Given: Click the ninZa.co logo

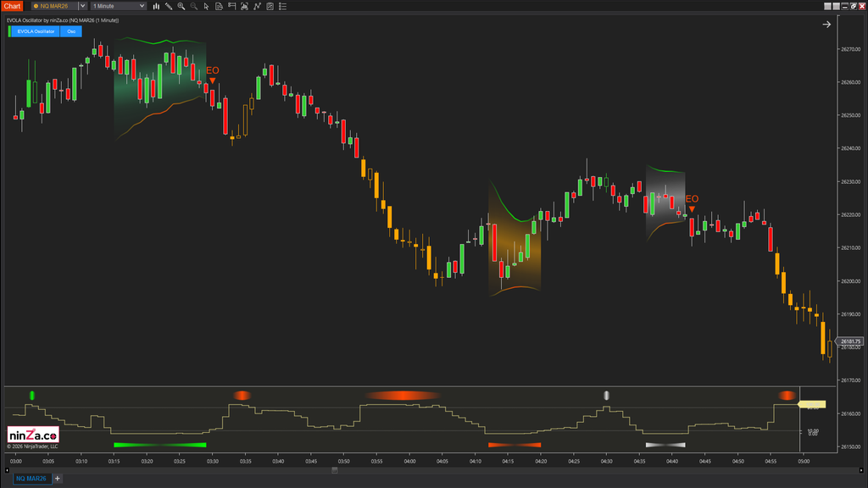Looking at the screenshot, I should pos(33,435).
